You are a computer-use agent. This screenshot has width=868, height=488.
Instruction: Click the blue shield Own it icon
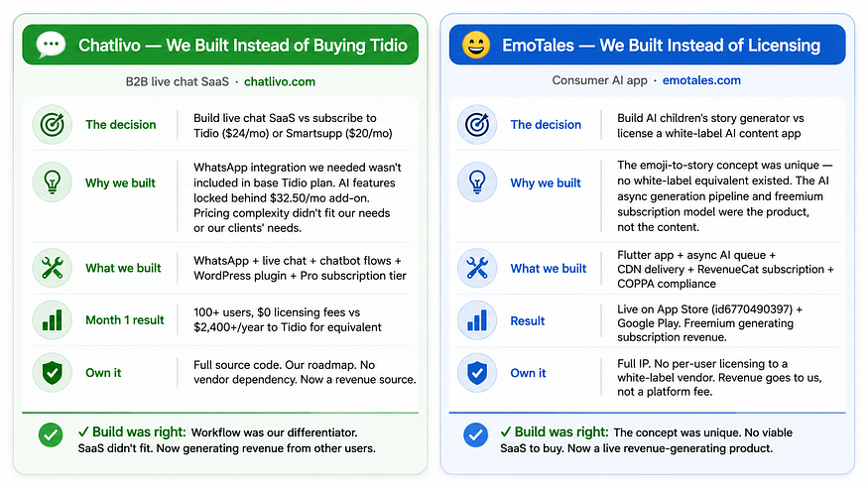click(476, 372)
